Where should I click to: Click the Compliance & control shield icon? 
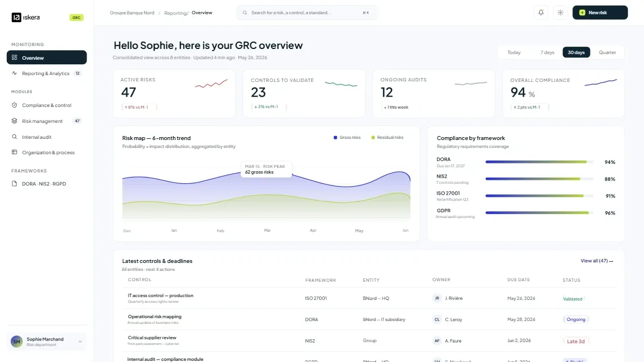(14, 105)
